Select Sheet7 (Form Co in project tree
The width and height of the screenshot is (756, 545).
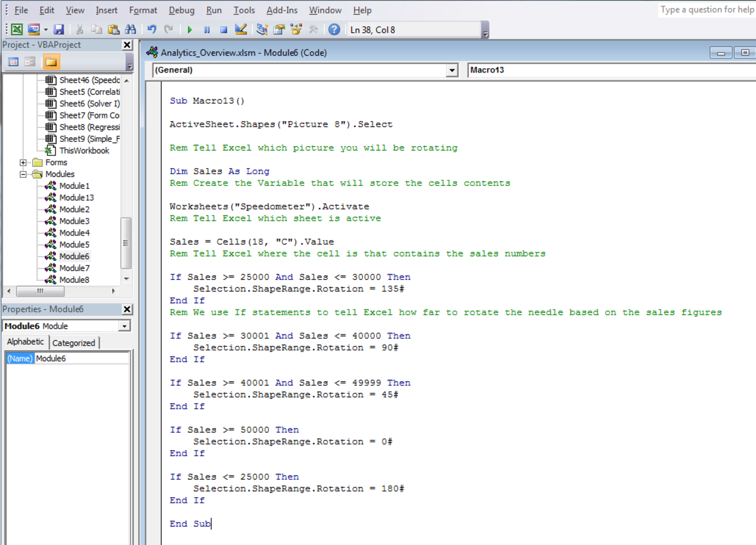(89, 115)
